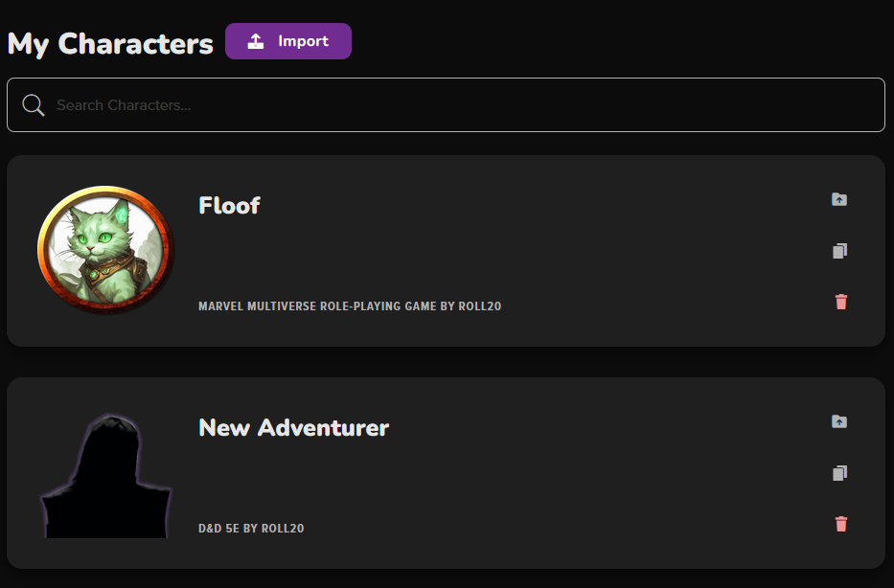Click the folder upload icon for New Adventurer
The width and height of the screenshot is (894, 588).
pyautogui.click(x=839, y=422)
